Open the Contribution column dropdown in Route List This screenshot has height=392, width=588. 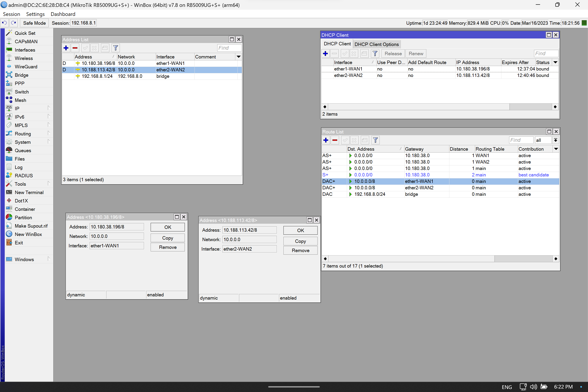(556, 149)
